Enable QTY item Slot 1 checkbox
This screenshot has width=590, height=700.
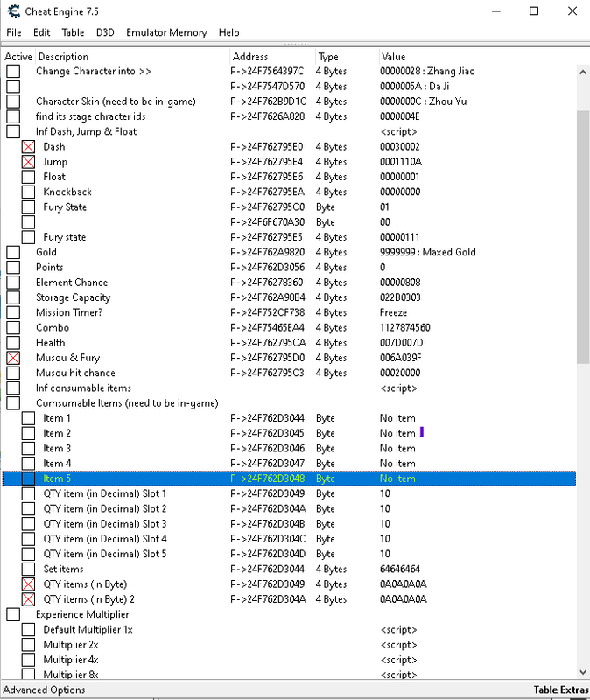point(29,493)
